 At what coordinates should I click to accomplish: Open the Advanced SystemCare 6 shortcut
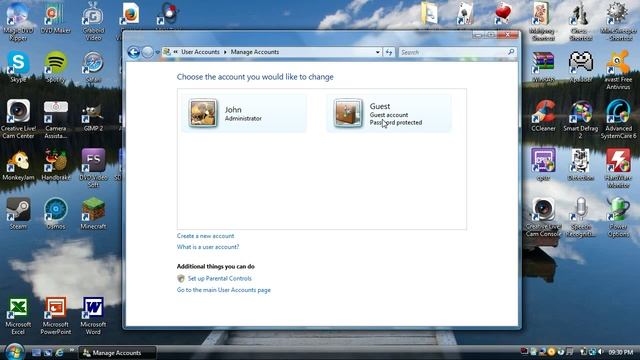(618, 119)
